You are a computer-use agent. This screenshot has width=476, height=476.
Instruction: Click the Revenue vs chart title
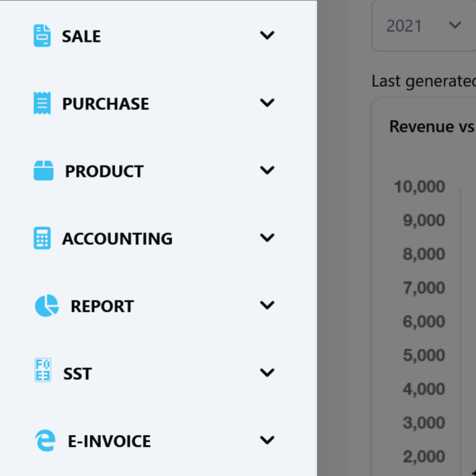[432, 126]
